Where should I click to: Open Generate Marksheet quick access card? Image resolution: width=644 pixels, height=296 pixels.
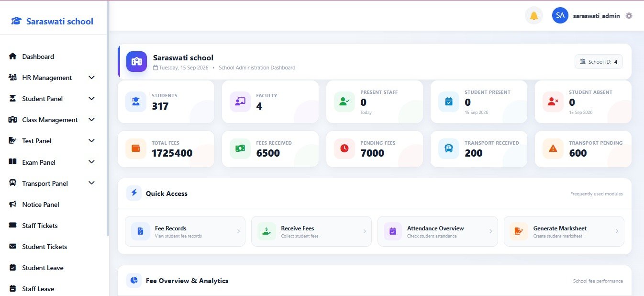(564, 231)
